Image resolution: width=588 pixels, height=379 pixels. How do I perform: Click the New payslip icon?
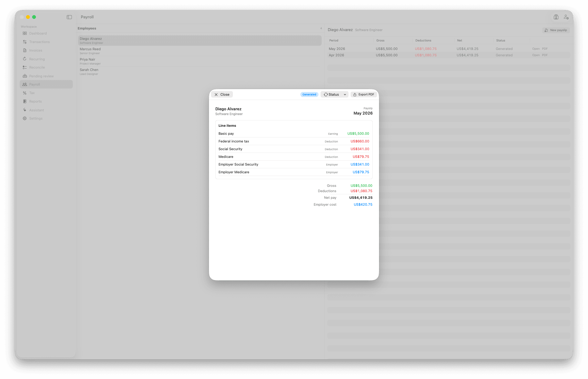coord(546,30)
